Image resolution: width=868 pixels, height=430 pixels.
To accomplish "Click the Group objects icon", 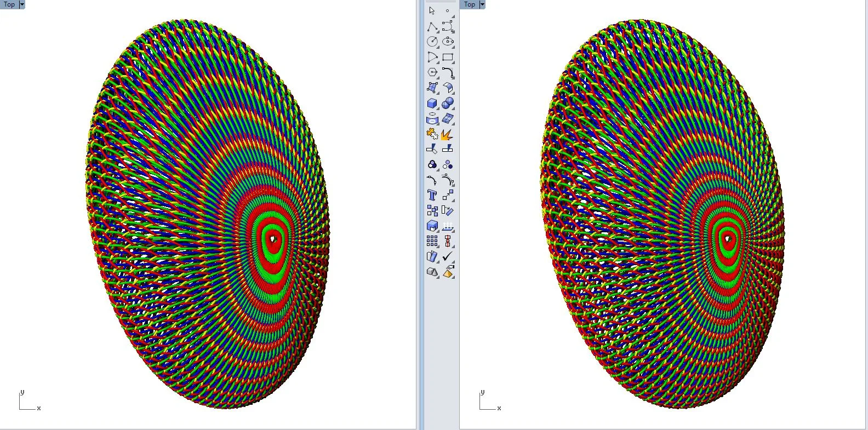I will (x=432, y=164).
